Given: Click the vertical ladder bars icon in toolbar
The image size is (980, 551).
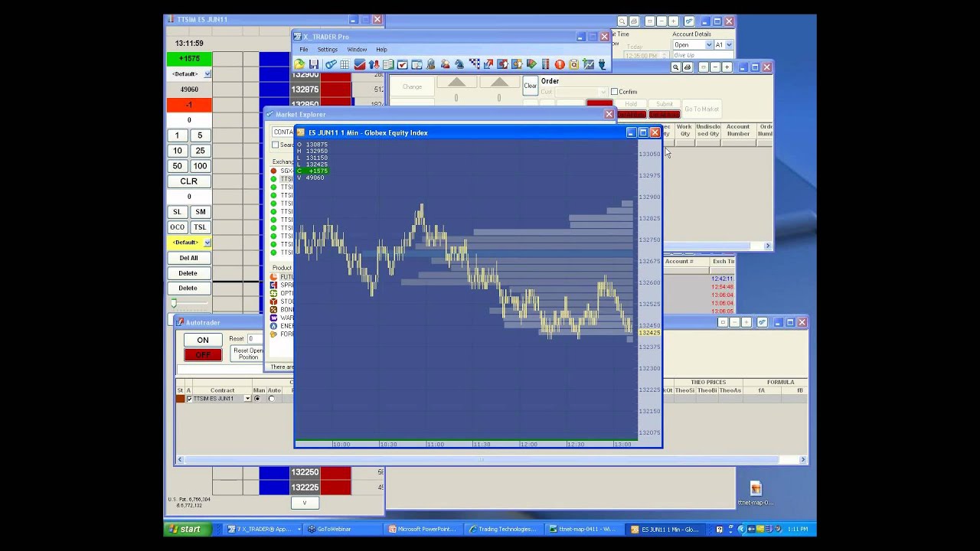Looking at the screenshot, I should pos(545,64).
